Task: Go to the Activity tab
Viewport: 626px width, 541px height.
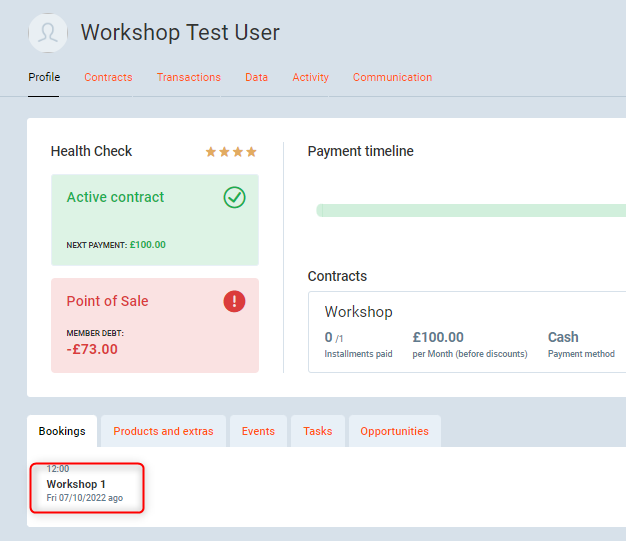Action: 310,77
